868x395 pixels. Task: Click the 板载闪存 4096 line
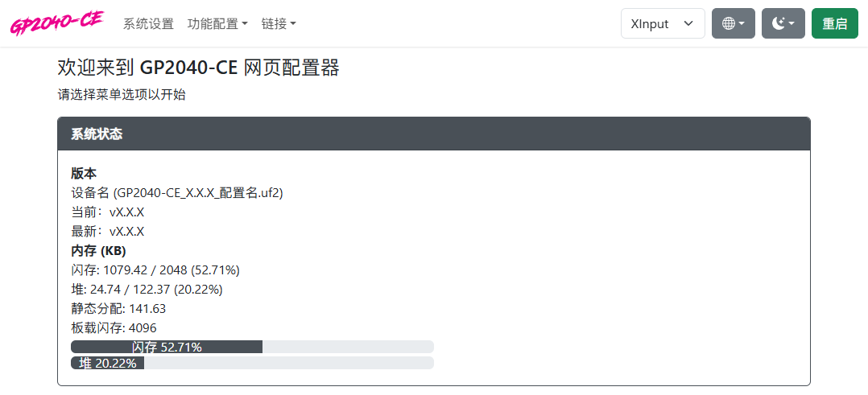114,327
